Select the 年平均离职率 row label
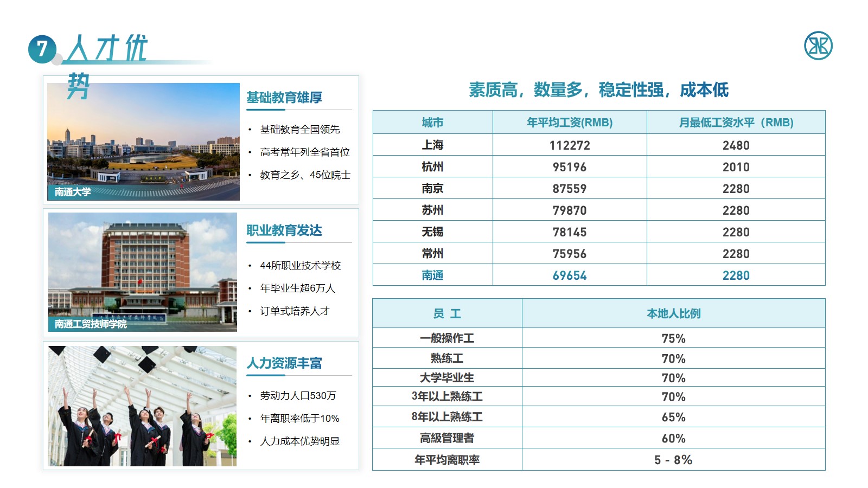The height and width of the screenshot is (488, 868). [x=447, y=460]
